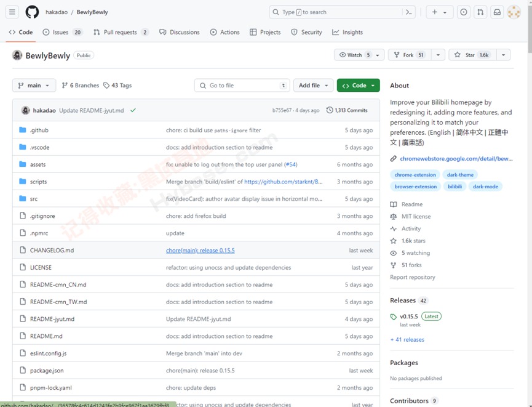Click the eye icon next to 5 watching

click(x=393, y=253)
